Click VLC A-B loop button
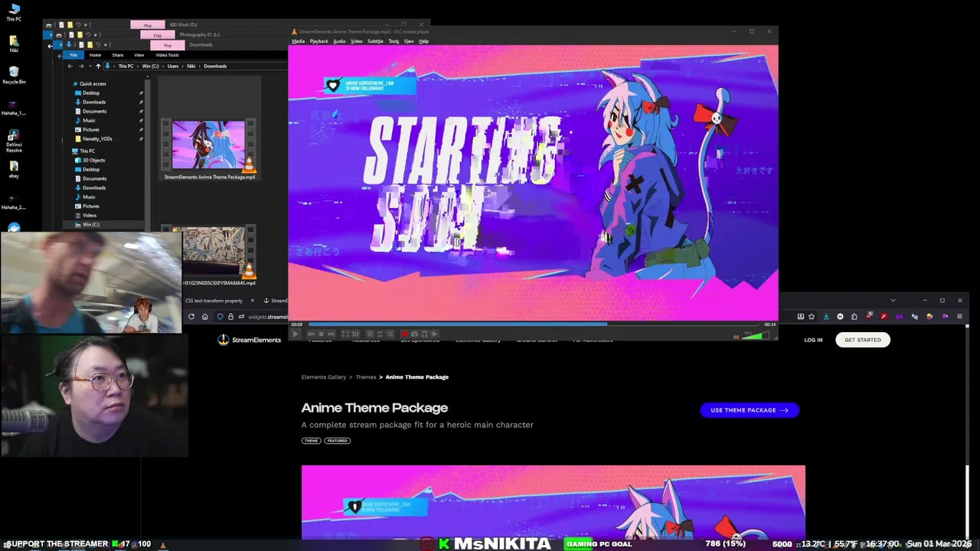This screenshot has width=980, height=551. (x=424, y=334)
